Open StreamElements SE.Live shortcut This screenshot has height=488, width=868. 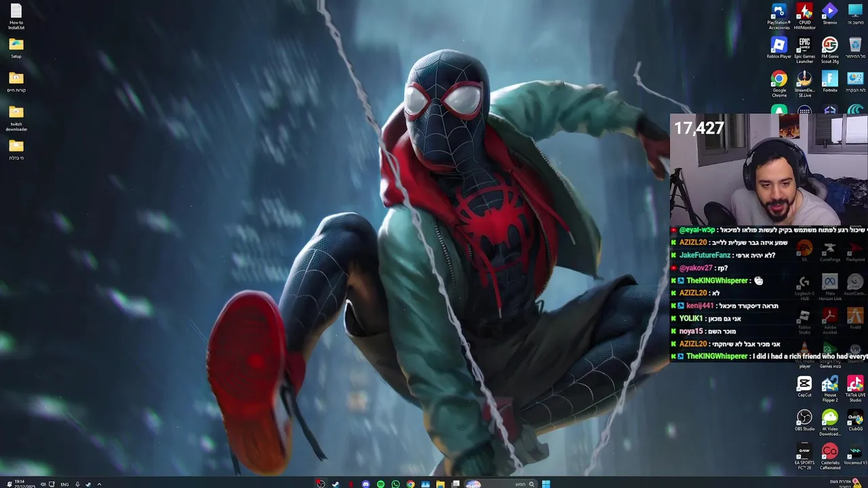tap(804, 84)
